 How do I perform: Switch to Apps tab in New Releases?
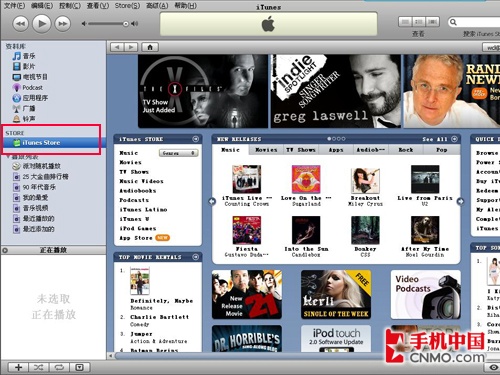[x=336, y=150]
